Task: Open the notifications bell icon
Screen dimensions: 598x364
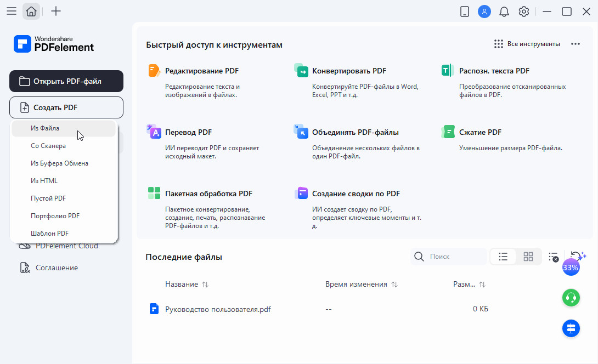Action: [504, 12]
